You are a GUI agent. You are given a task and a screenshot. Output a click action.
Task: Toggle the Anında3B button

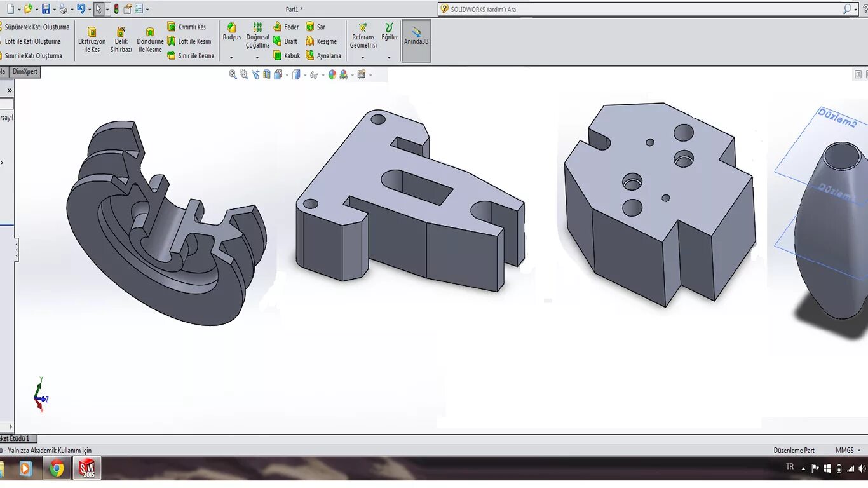(416, 41)
